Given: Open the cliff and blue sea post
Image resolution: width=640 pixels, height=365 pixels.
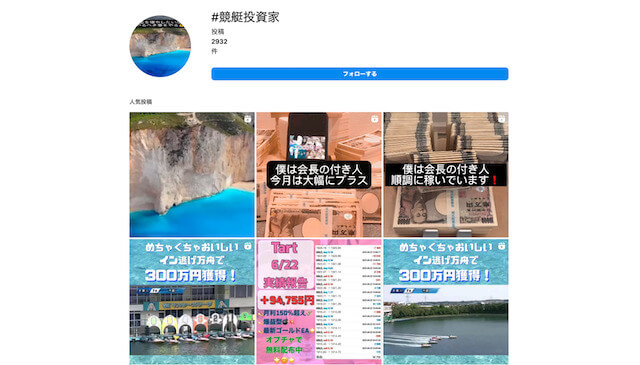Looking at the screenshot, I should 192,175.
